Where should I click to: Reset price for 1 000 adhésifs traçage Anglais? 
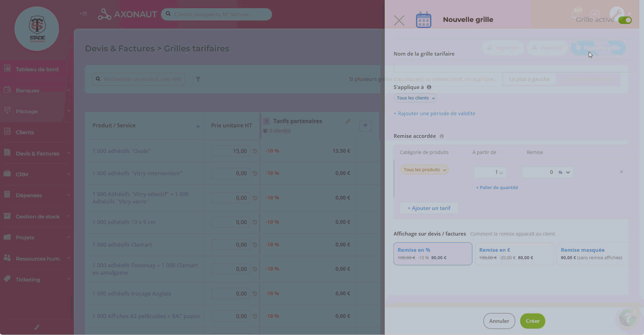click(255, 294)
